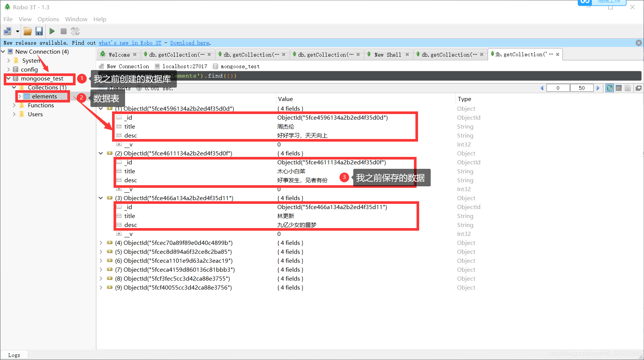Image resolution: width=644 pixels, height=360 pixels.
Task: Click the Stop execution icon
Action: tap(64, 31)
